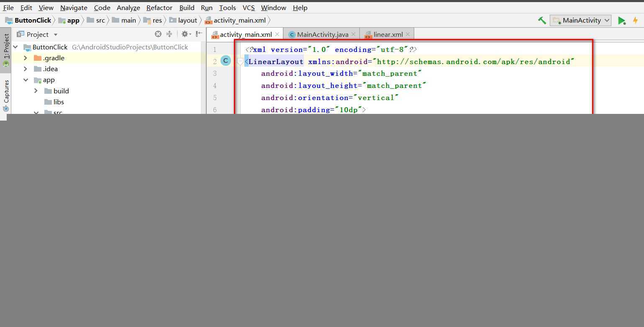
Task: Select the .gradle folder
Action: click(54, 58)
